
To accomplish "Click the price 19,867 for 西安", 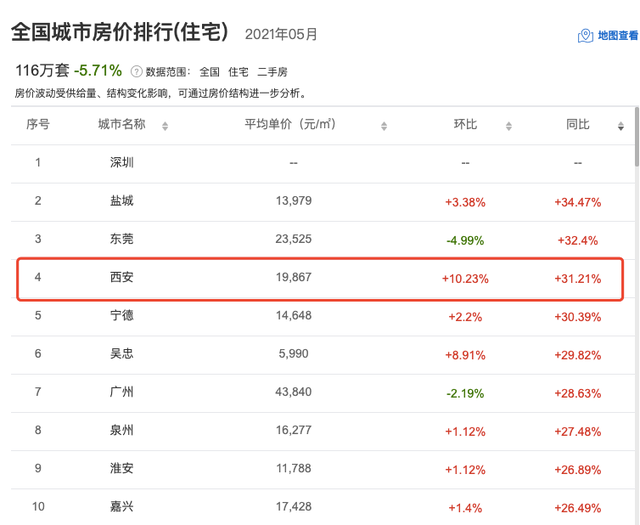I will click(x=293, y=277).
